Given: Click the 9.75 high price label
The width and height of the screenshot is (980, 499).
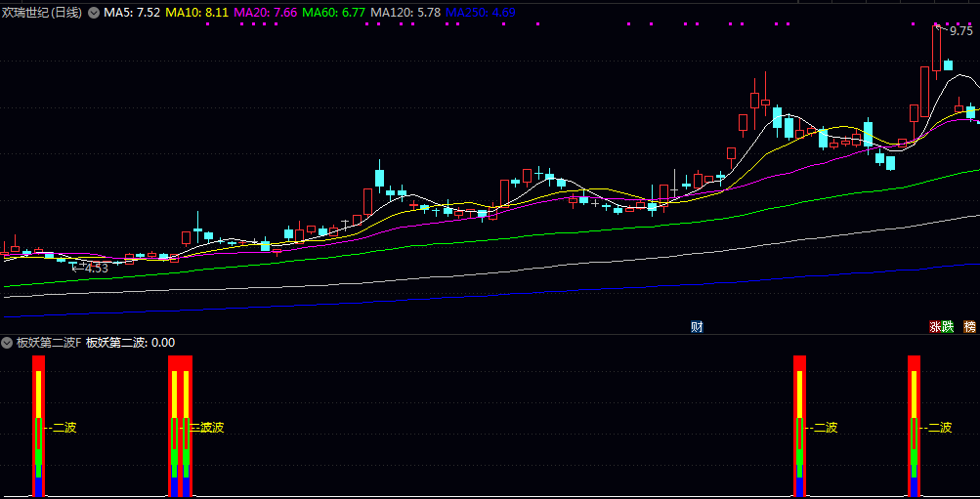Looking at the screenshot, I should pos(961,31).
